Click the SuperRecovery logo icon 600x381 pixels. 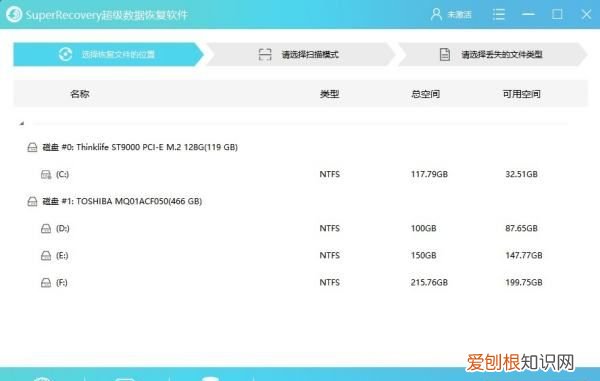pyautogui.click(x=14, y=15)
